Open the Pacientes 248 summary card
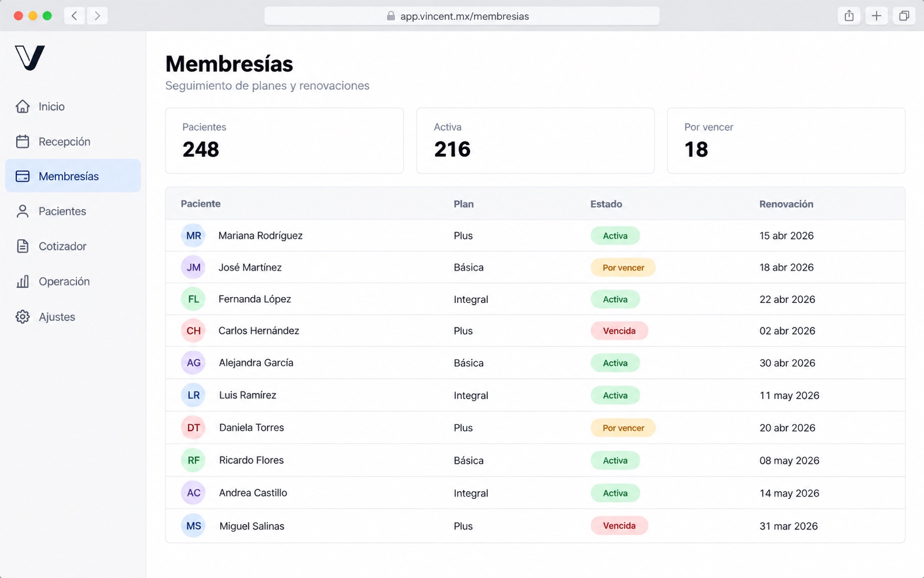Screen dimensions: 924x578 pyautogui.click(x=284, y=140)
